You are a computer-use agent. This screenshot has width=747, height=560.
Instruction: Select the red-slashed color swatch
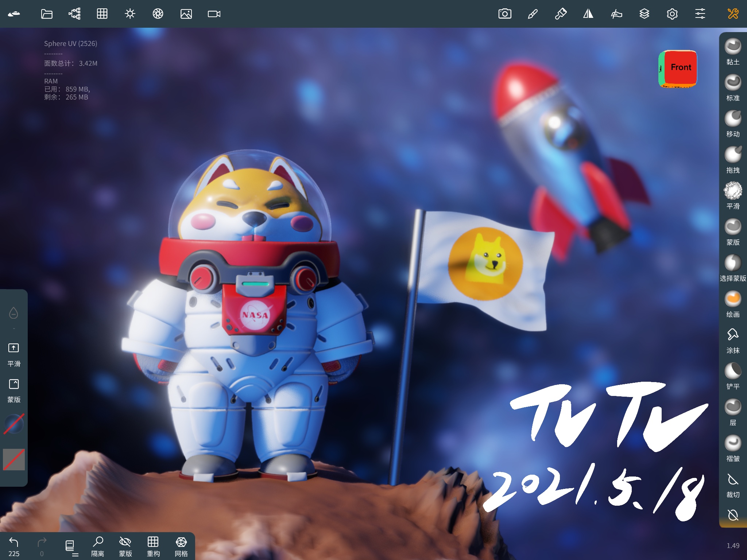[x=14, y=459]
